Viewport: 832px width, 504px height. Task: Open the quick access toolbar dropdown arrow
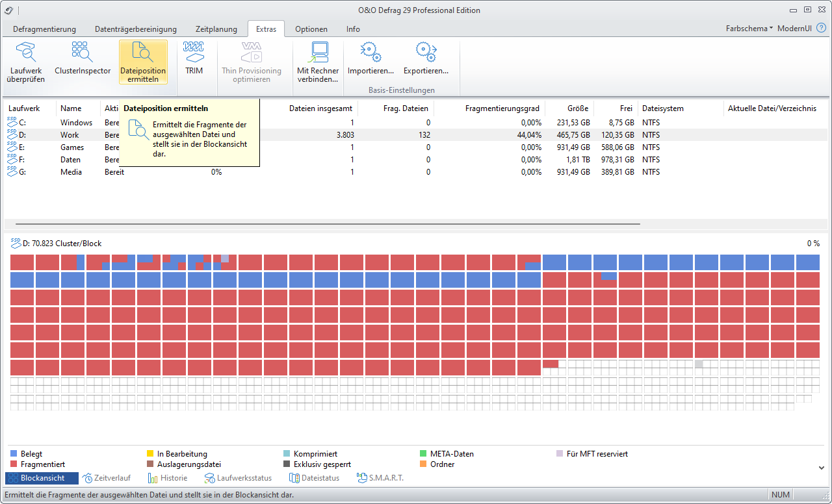[x=18, y=10]
